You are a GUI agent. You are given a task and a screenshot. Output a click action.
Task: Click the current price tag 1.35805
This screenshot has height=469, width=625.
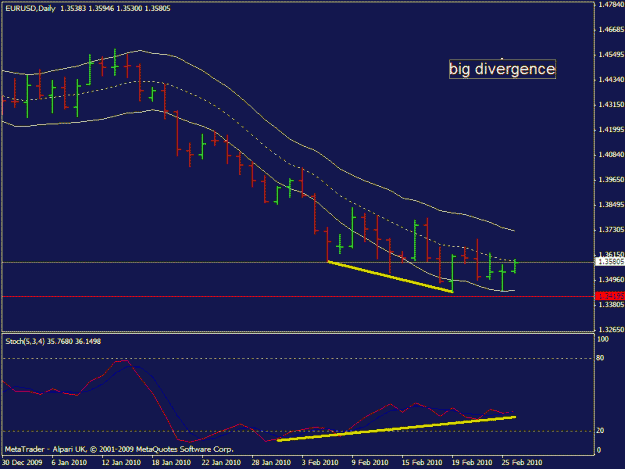coord(610,262)
